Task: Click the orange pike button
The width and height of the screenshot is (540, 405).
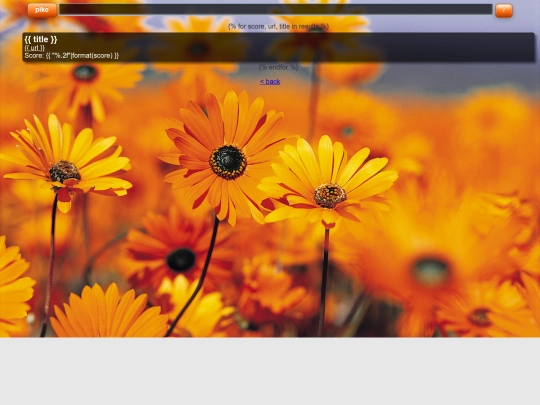Action: 42,10
